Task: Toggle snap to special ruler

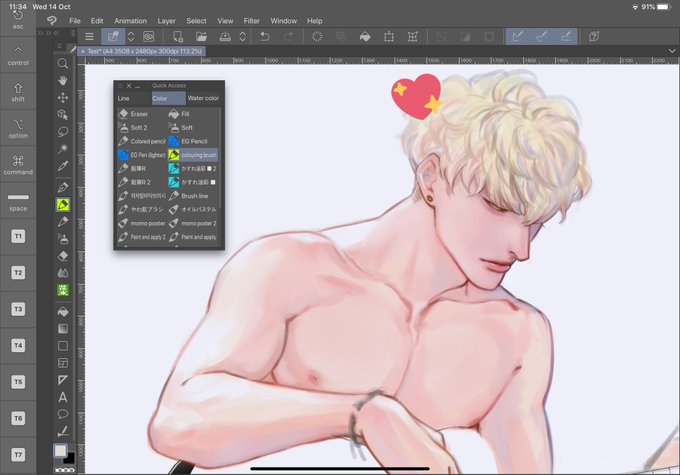Action: point(541,37)
